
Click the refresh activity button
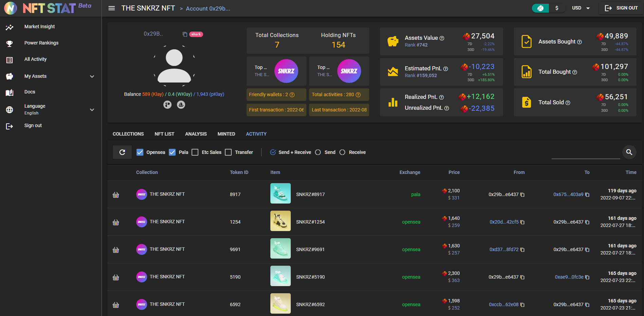122,152
